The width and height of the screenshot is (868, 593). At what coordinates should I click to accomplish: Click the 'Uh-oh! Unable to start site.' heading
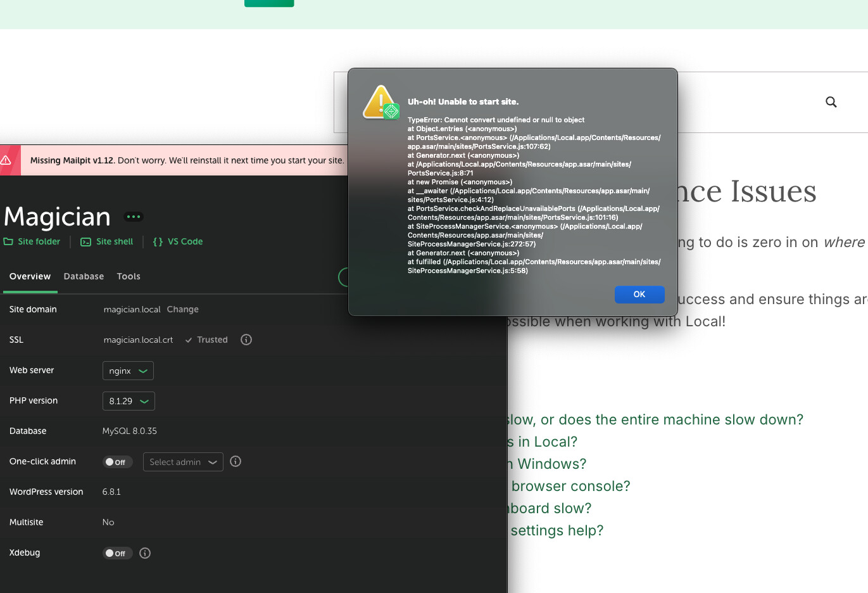pyautogui.click(x=463, y=101)
